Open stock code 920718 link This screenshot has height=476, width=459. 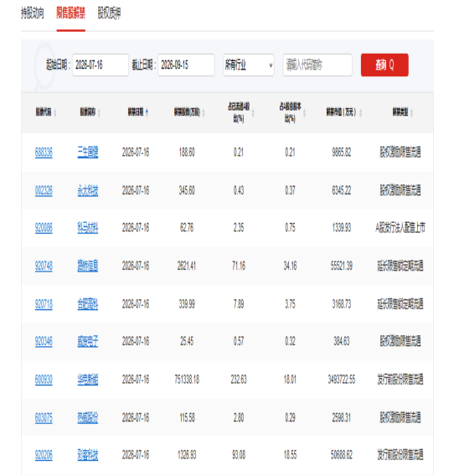point(44,304)
